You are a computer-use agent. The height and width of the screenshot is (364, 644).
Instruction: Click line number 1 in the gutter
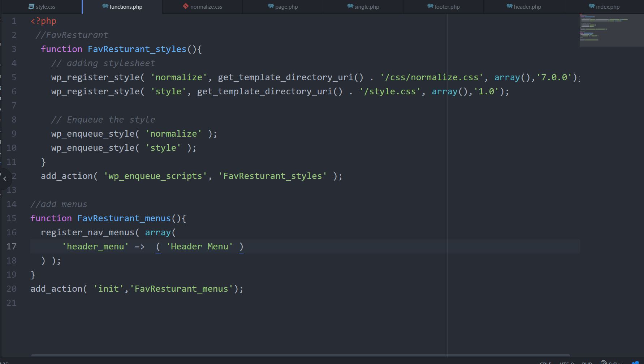[14, 21]
